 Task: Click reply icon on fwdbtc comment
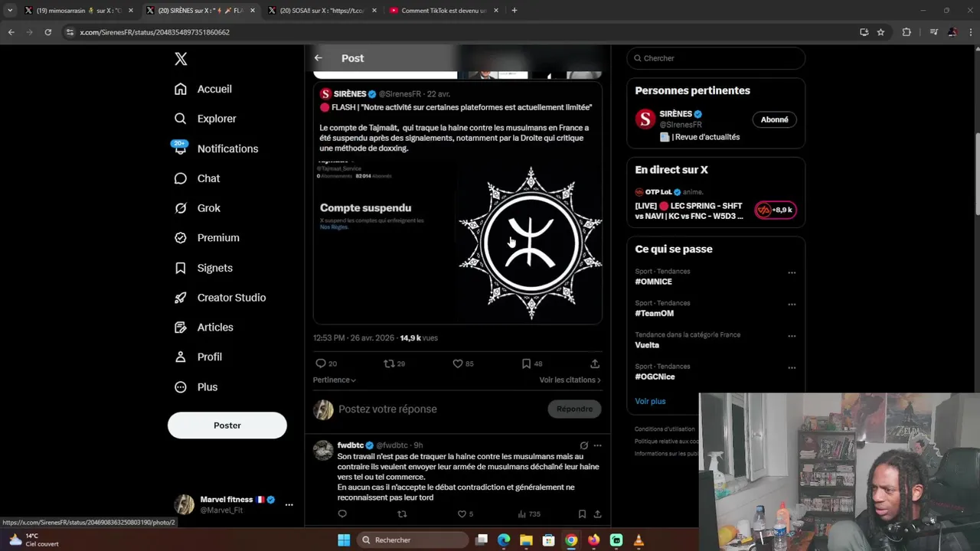pos(342,514)
